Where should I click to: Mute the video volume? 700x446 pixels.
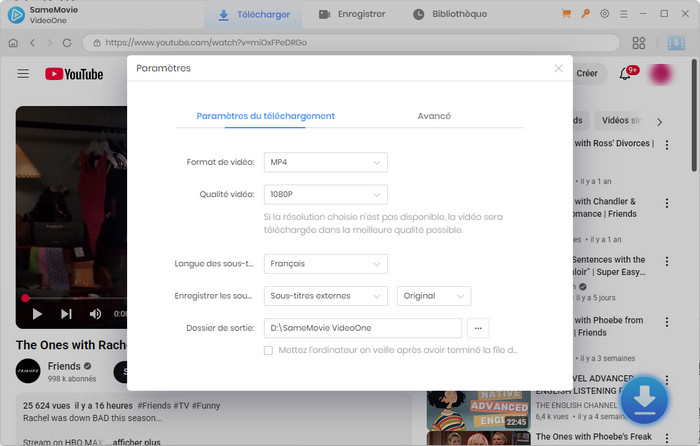coord(95,314)
